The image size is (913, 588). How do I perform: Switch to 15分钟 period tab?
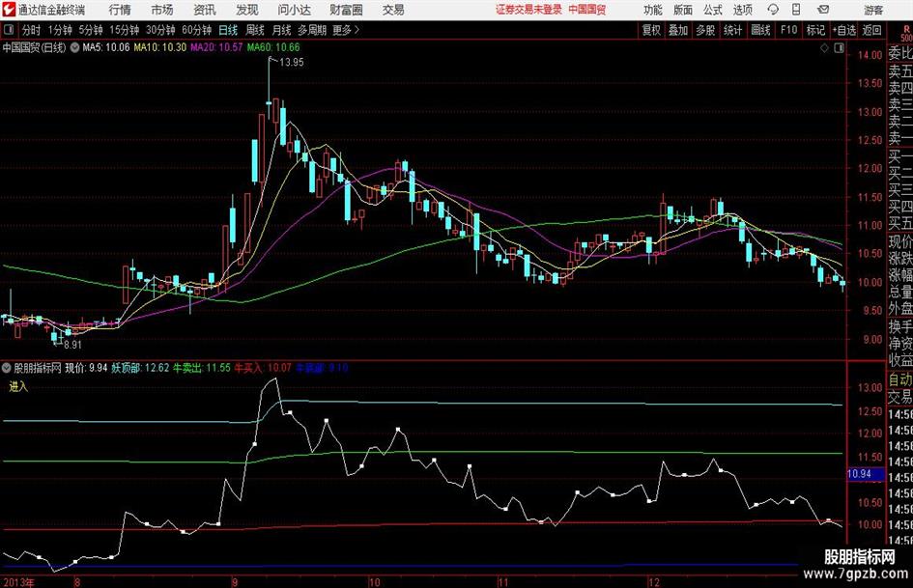[x=124, y=30]
